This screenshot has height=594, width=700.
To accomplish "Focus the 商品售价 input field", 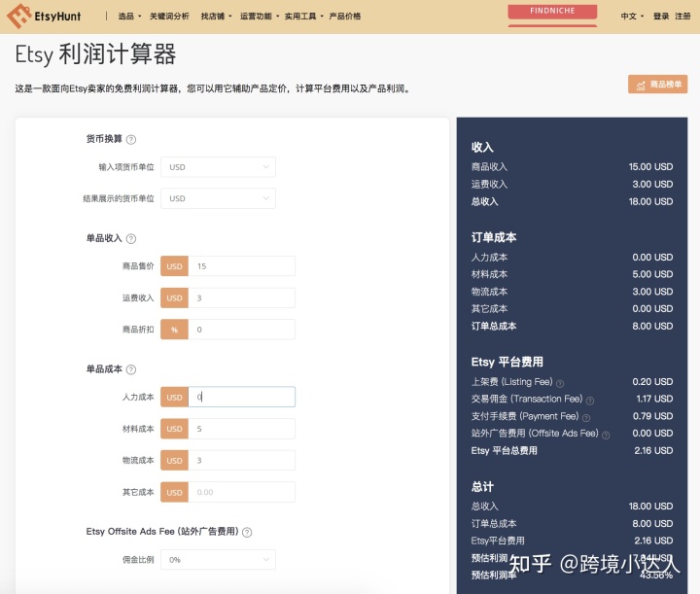I will (241, 266).
